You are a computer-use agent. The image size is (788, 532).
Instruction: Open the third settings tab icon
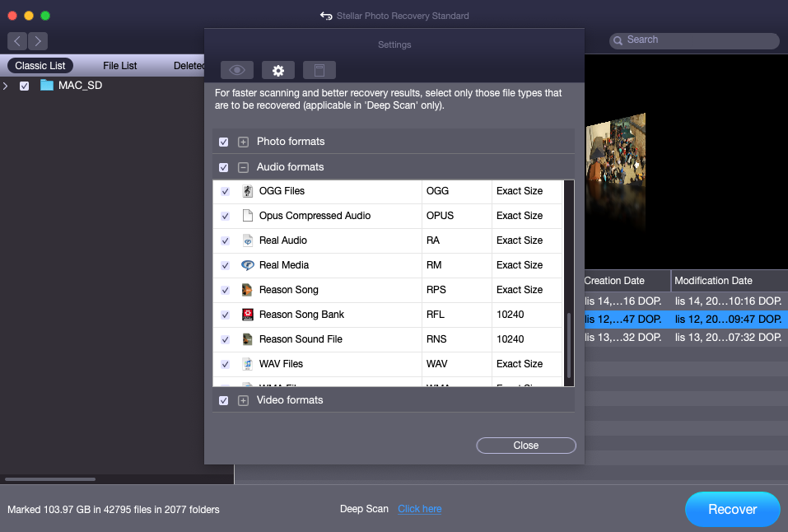pyautogui.click(x=319, y=70)
